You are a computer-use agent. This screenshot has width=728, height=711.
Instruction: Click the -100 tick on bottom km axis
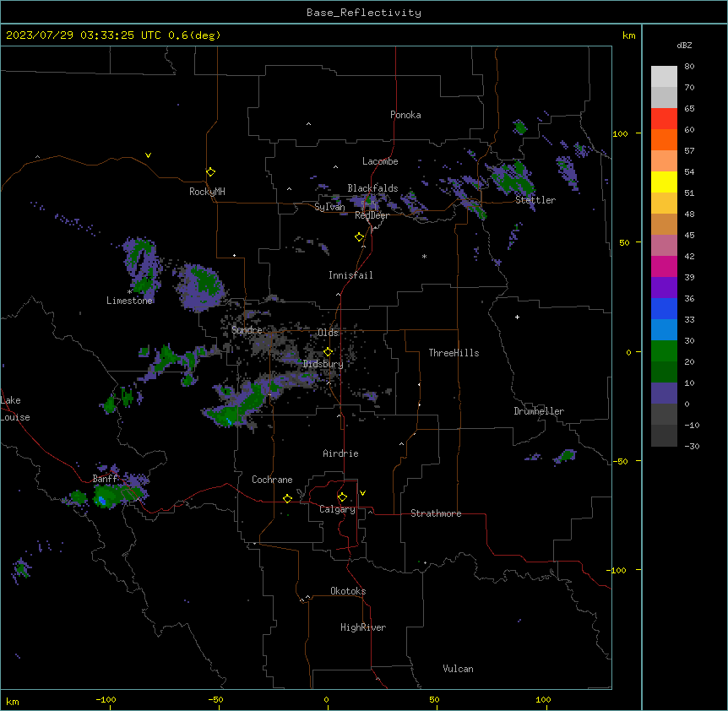pos(106,699)
